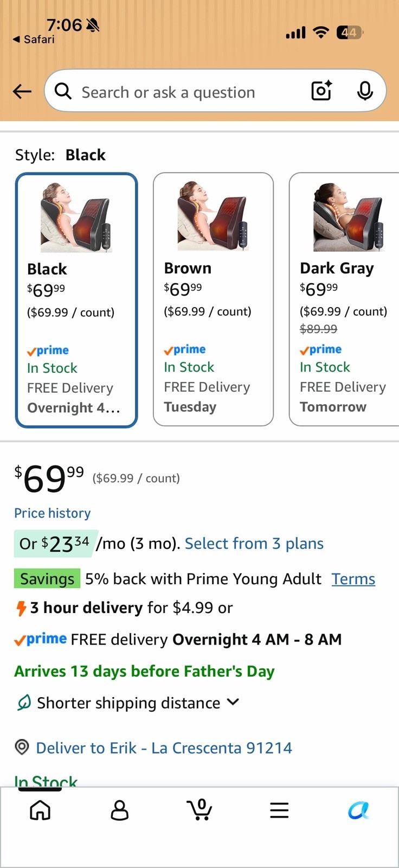
Task: Open the Price history link
Action: pyautogui.click(x=53, y=513)
